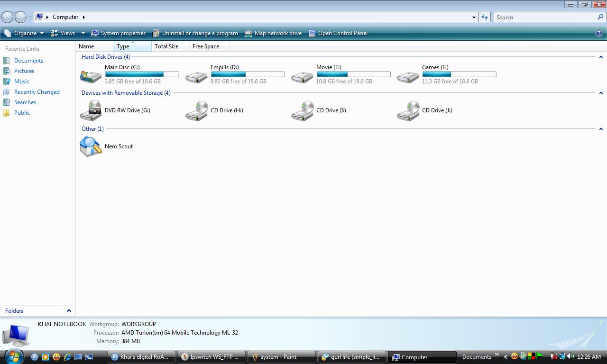
Task: Click the Windows Start orb
Action: click(x=14, y=356)
